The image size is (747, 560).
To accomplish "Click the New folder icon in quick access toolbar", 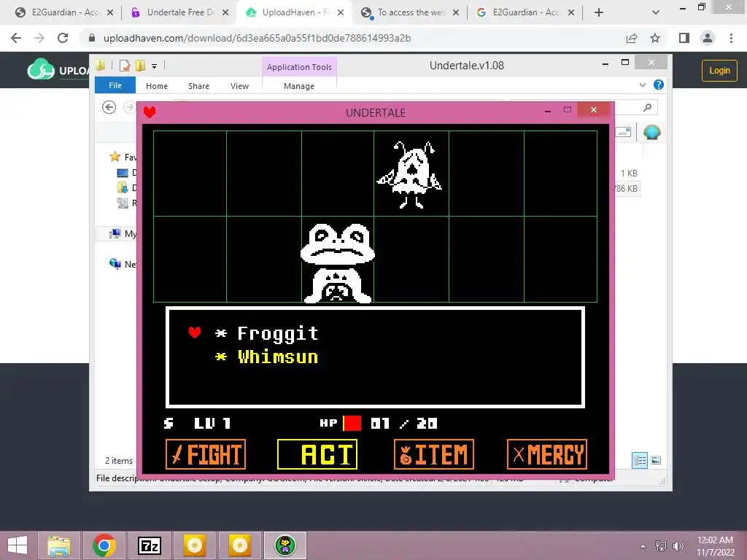I will (141, 65).
